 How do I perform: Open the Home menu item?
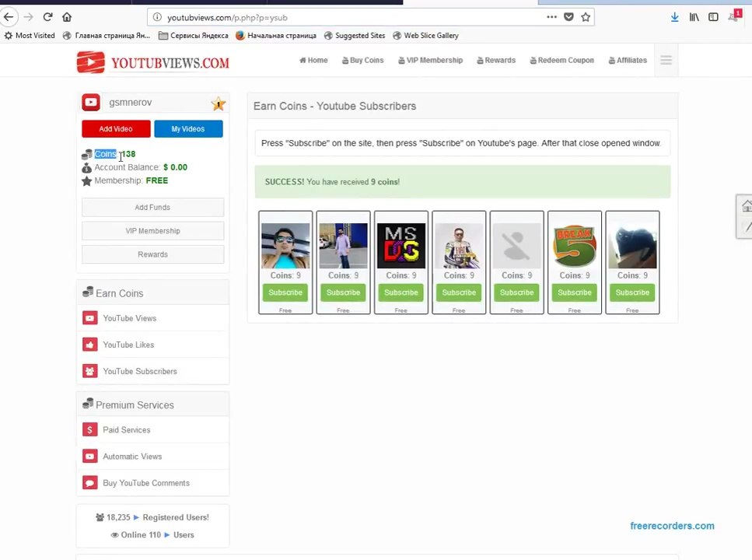coord(313,60)
